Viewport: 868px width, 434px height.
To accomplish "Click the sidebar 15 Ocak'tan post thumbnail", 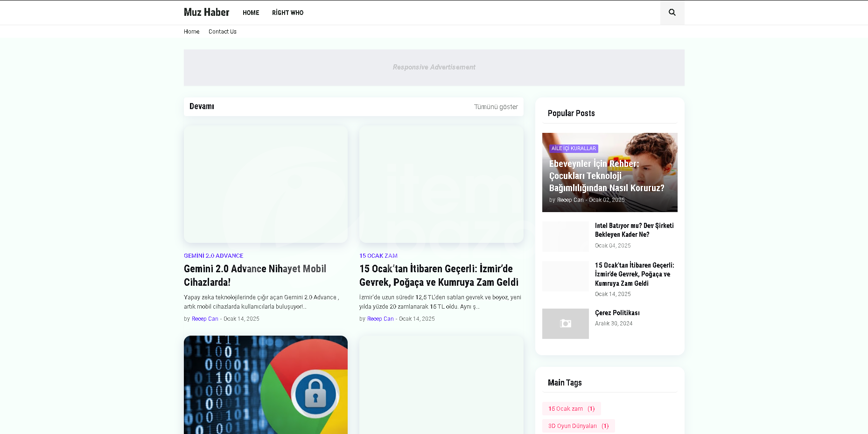I will (x=566, y=276).
